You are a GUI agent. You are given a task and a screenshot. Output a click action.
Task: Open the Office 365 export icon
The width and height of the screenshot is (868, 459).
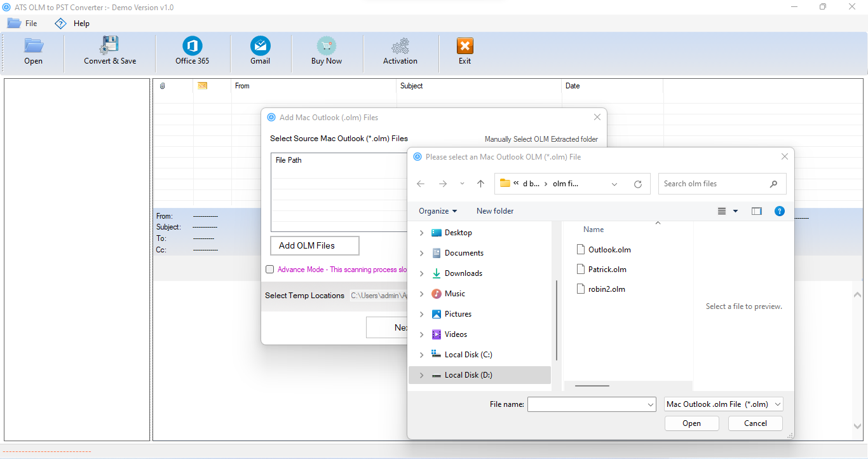pyautogui.click(x=192, y=46)
